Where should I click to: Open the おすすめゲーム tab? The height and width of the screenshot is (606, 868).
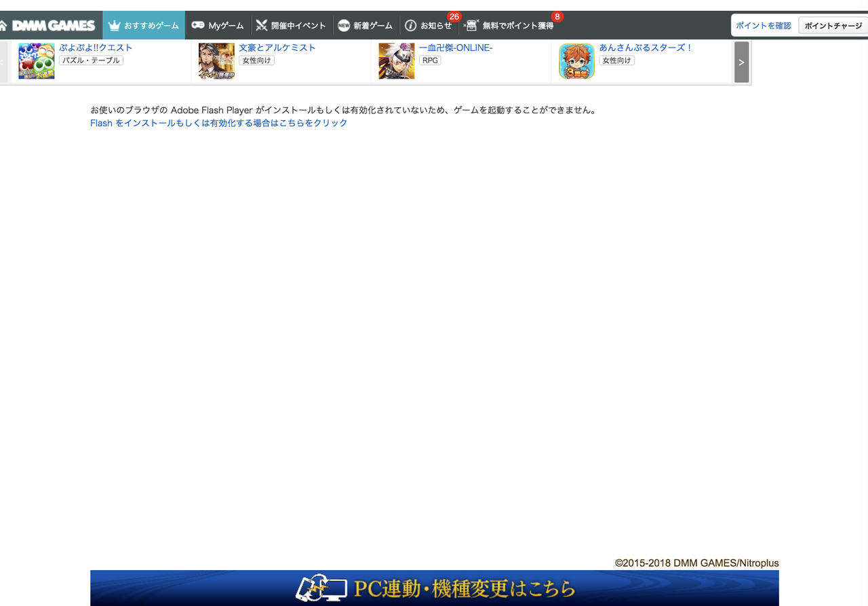[144, 25]
